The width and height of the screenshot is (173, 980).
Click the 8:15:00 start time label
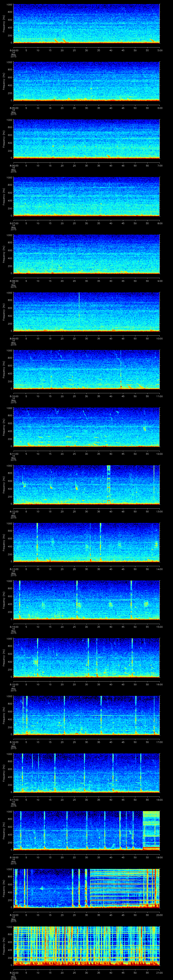point(14,684)
